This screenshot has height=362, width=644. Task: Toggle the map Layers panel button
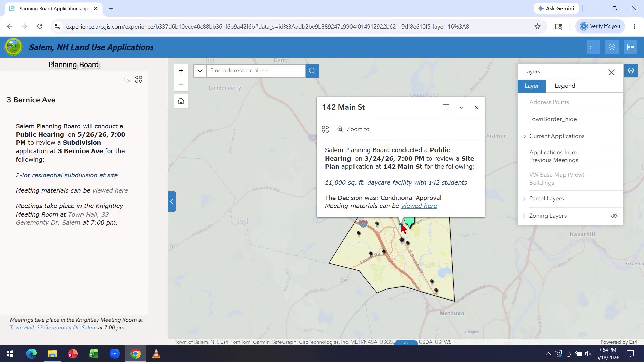click(631, 71)
